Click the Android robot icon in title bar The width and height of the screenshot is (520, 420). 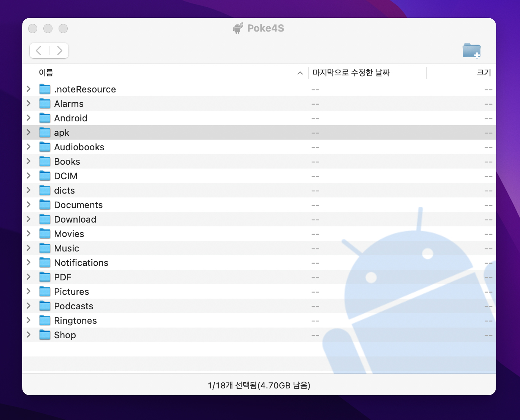tap(238, 28)
